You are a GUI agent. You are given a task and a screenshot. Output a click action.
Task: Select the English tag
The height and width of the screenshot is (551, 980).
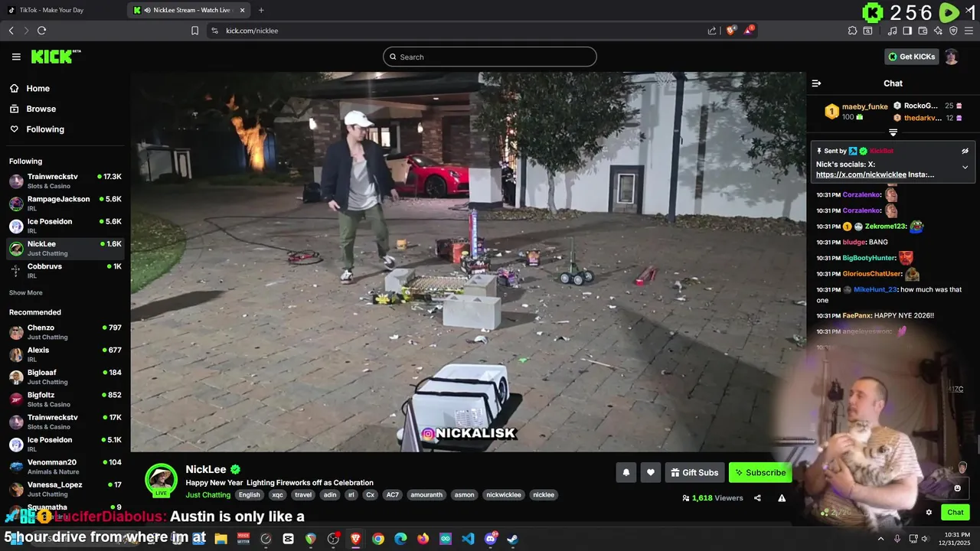click(249, 495)
